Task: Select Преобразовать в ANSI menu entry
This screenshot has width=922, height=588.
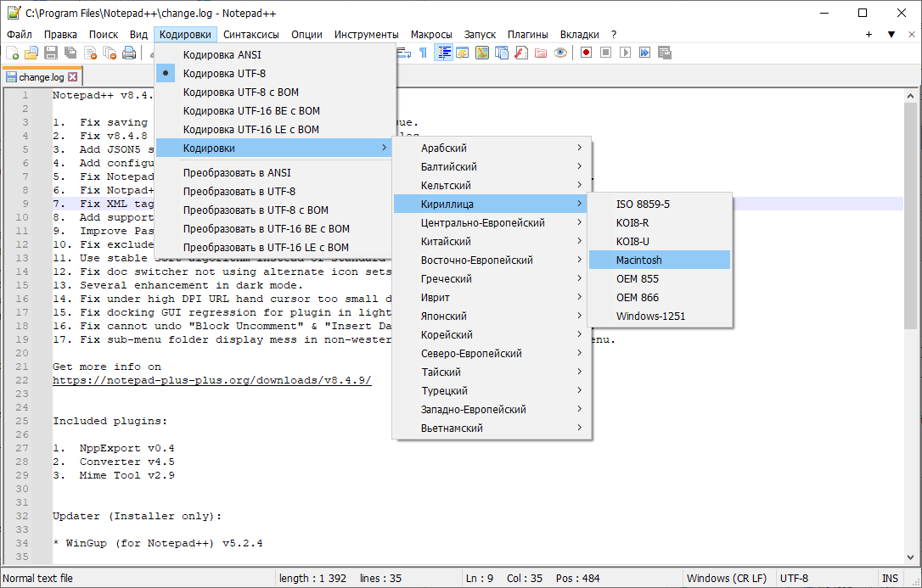Action: click(x=236, y=173)
